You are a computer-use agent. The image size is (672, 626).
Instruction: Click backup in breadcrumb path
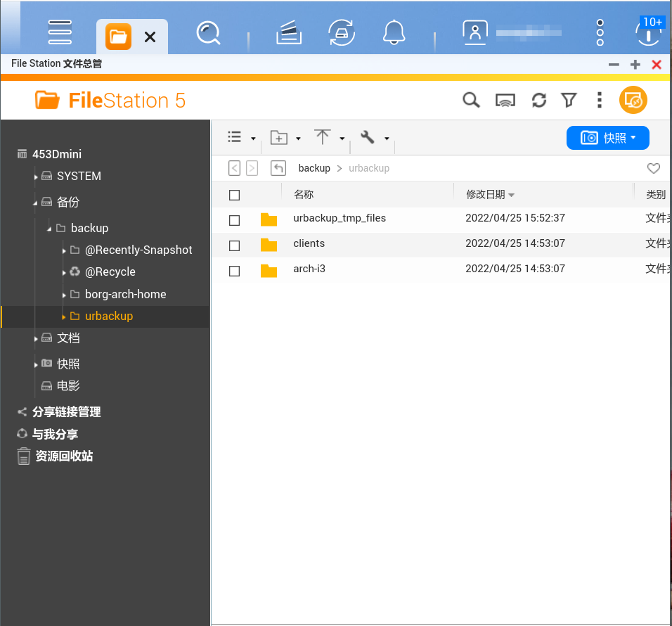[x=314, y=168]
